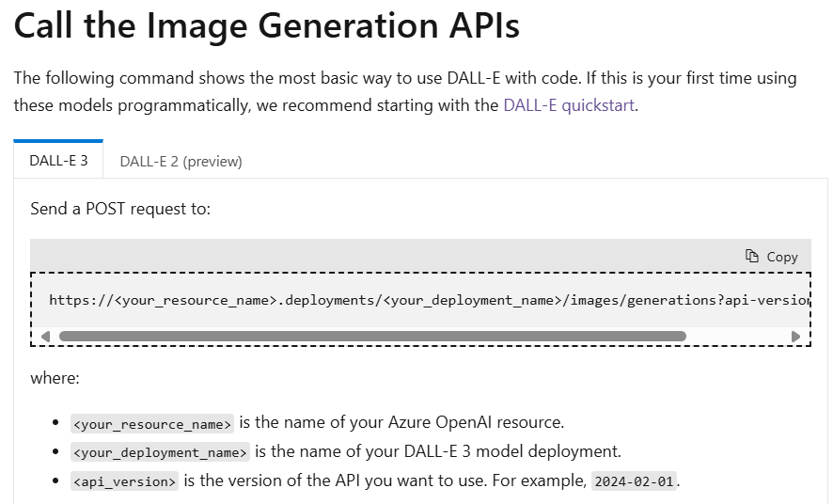Click the 'Send a POST request to:' text
Screen dimensions: 833x504
point(120,209)
